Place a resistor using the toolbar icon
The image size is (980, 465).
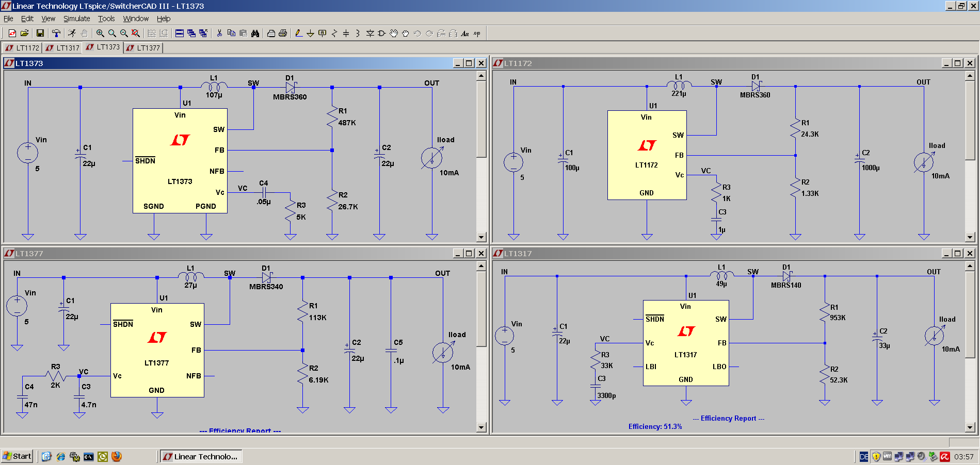click(334, 33)
